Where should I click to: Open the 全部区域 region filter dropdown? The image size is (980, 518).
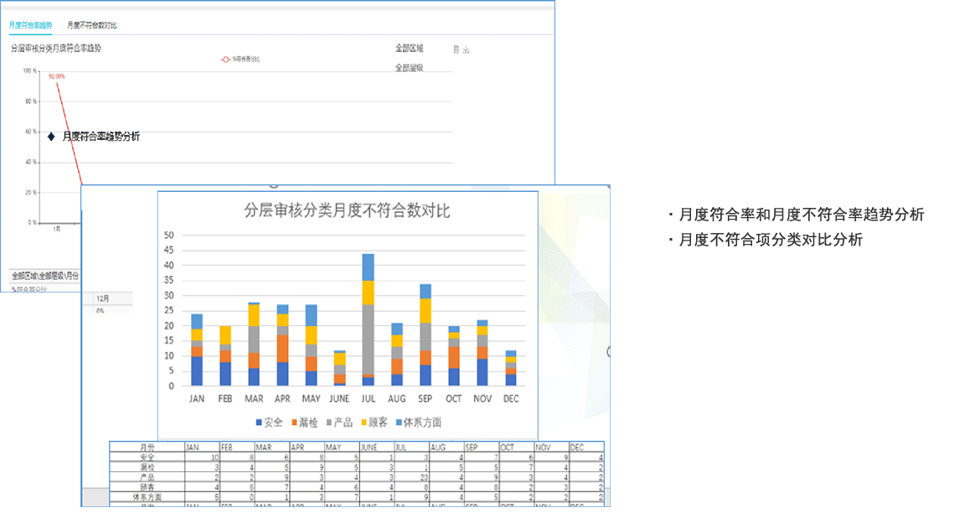(x=408, y=48)
